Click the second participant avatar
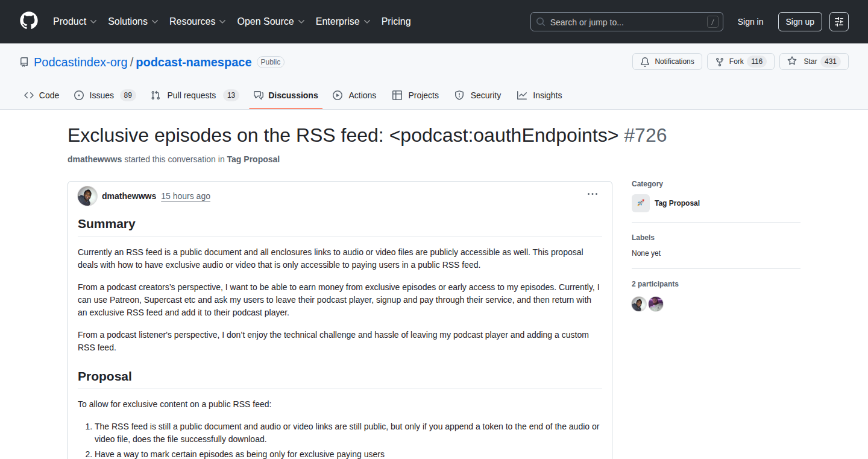 coord(656,304)
